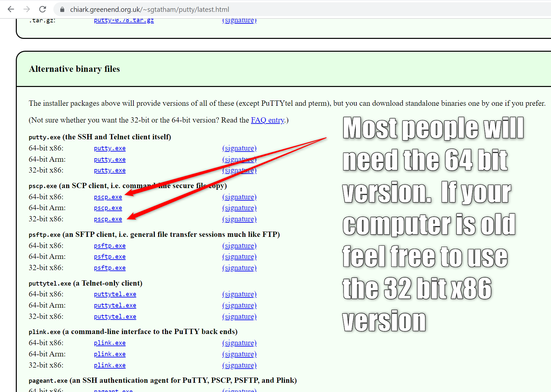Click the browser forward arrow button
This screenshot has width=551, height=392.
pos(27,9)
